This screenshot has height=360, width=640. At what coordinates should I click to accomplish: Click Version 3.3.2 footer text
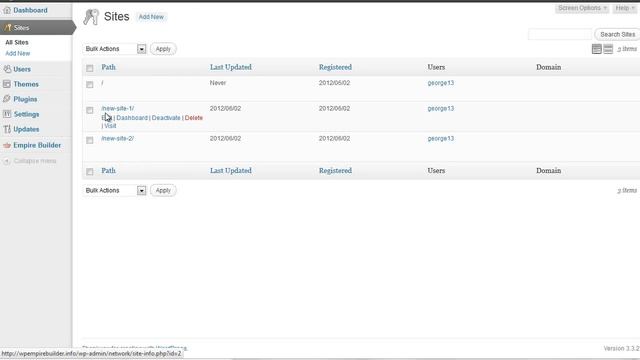point(621,349)
